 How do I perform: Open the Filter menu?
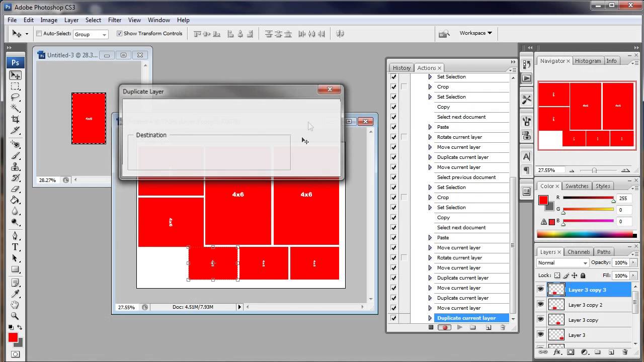tap(115, 20)
